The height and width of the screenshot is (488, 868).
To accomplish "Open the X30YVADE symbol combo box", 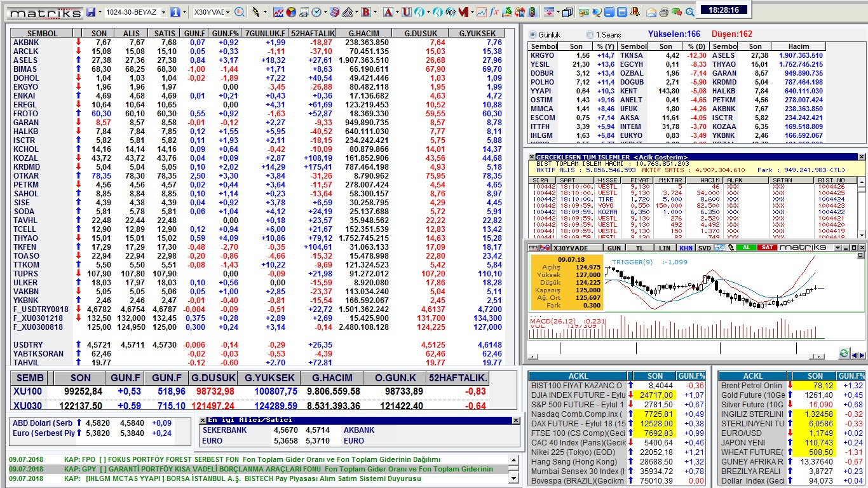I will 212,12.
